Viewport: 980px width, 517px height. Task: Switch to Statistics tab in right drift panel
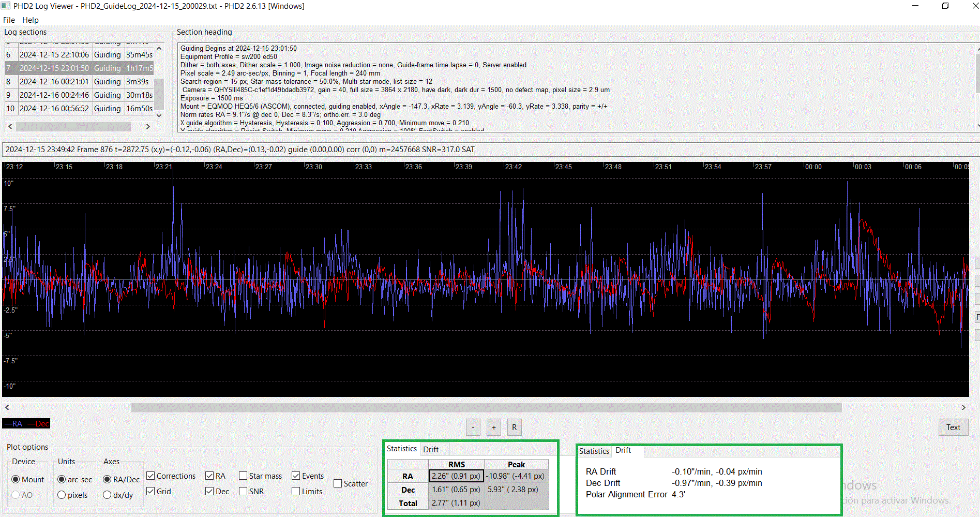tap(594, 451)
